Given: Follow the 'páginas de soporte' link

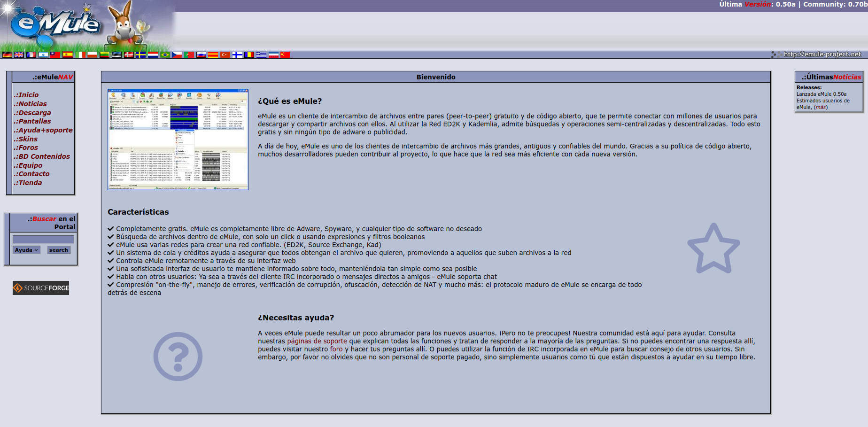Looking at the screenshot, I should 317,341.
